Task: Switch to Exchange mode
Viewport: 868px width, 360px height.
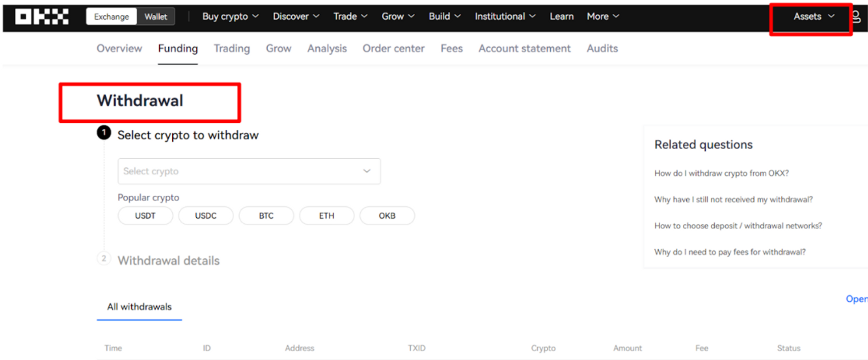Action: coord(112,16)
